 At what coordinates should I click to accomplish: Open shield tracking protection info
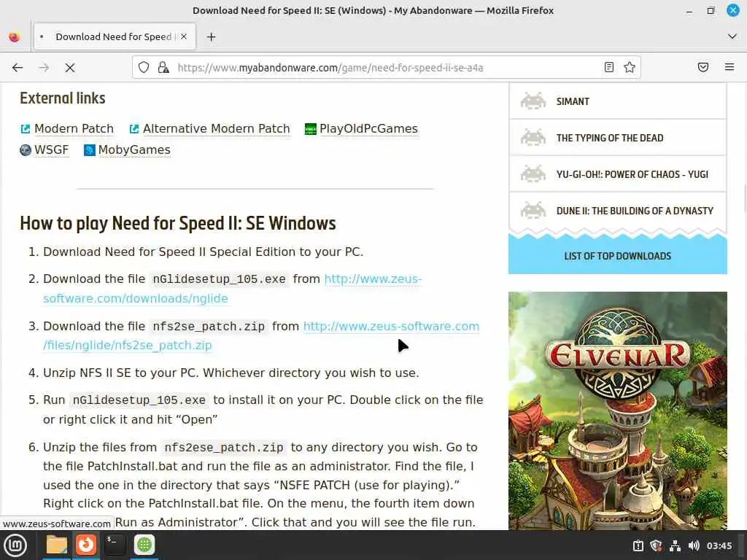tap(144, 68)
